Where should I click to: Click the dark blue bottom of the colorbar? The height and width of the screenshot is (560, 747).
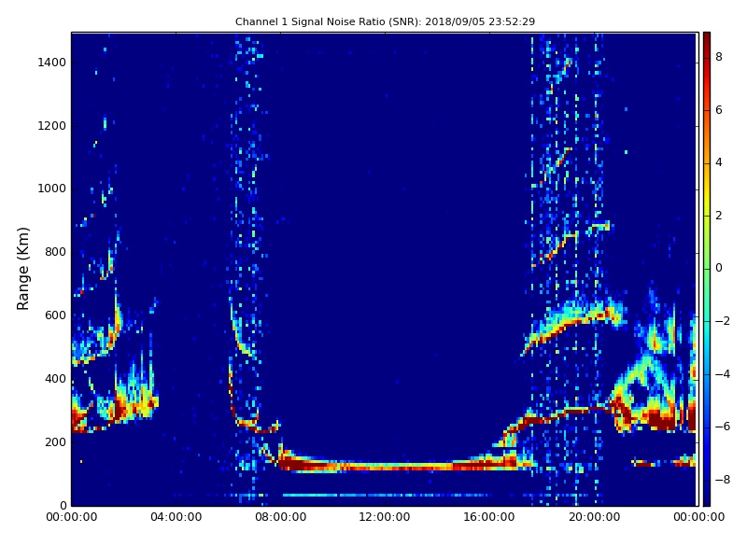(707, 497)
